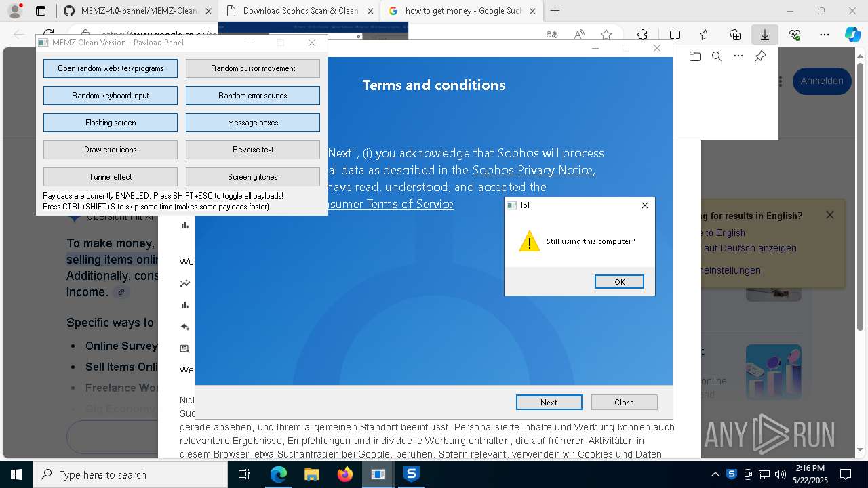The width and height of the screenshot is (868, 488).
Task: Open the Edge profile avatar
Action: [15, 11]
